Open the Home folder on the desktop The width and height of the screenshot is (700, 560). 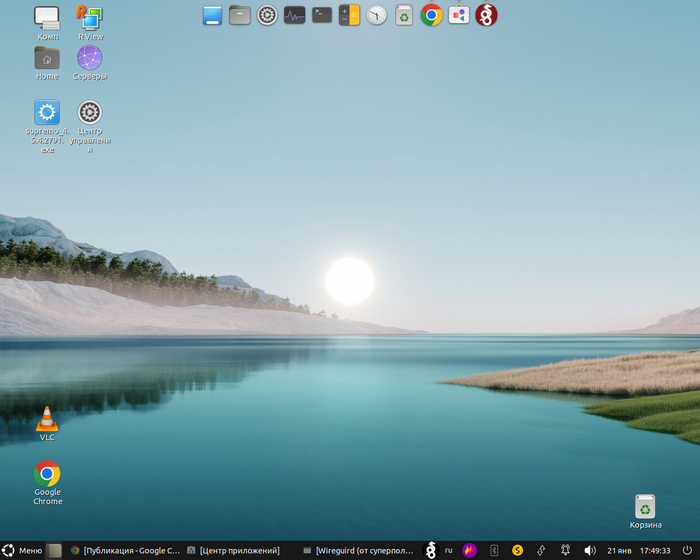[47, 58]
